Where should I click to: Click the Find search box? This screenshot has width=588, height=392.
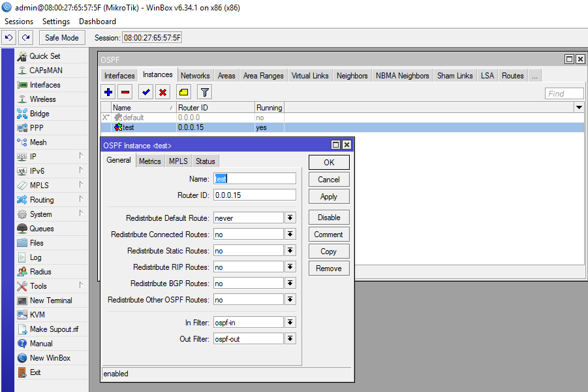[565, 93]
